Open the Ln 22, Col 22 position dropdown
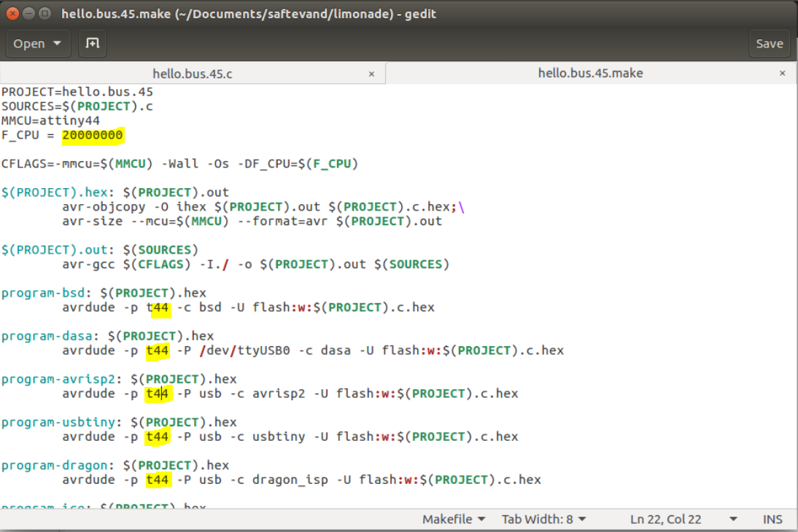Image resolution: width=798 pixels, height=532 pixels. pos(683,519)
